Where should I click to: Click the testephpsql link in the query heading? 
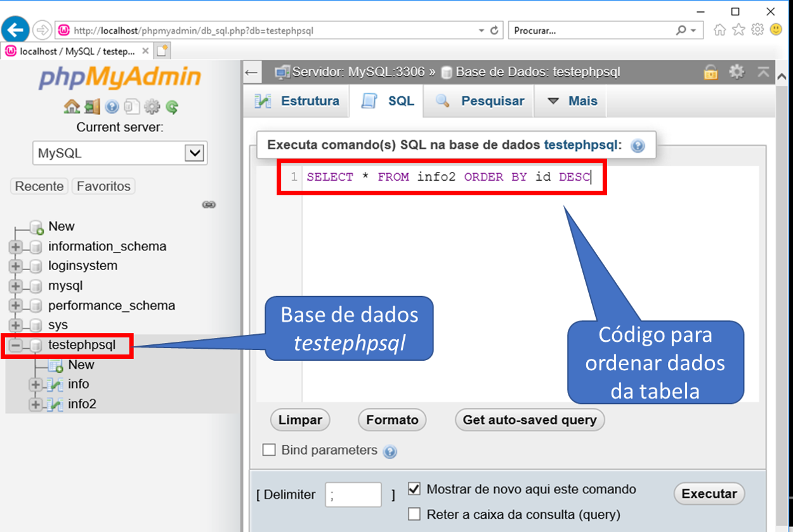[581, 145]
